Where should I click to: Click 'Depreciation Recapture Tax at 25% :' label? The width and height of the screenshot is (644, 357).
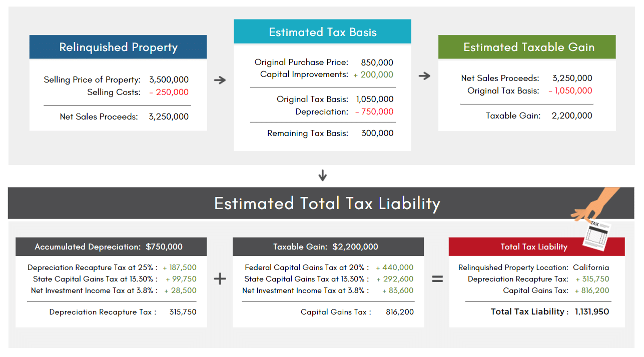(x=93, y=267)
